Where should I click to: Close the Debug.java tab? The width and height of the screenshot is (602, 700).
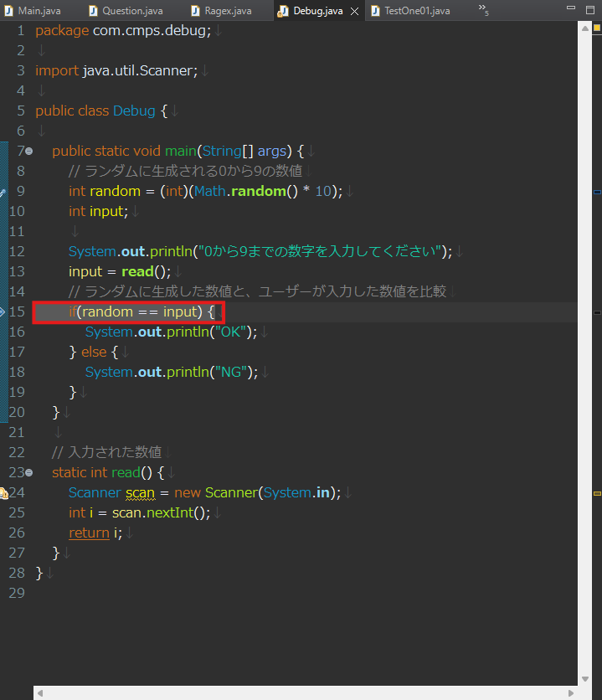click(x=355, y=11)
